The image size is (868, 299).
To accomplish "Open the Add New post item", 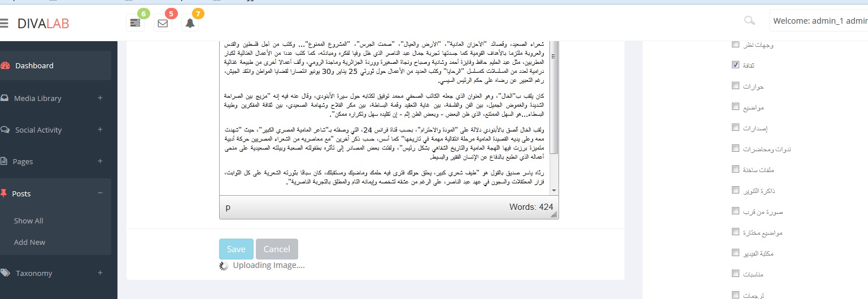I will (x=29, y=242).
